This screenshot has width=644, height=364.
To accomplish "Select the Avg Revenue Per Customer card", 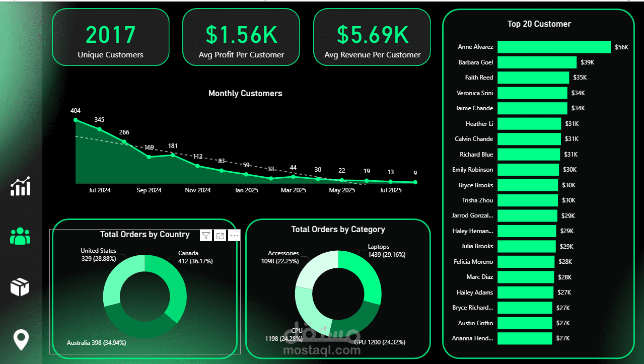I will 372,37.
